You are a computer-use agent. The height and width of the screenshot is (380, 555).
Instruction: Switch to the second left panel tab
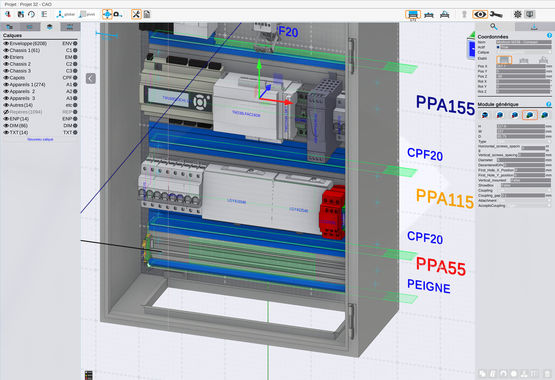click(x=30, y=27)
